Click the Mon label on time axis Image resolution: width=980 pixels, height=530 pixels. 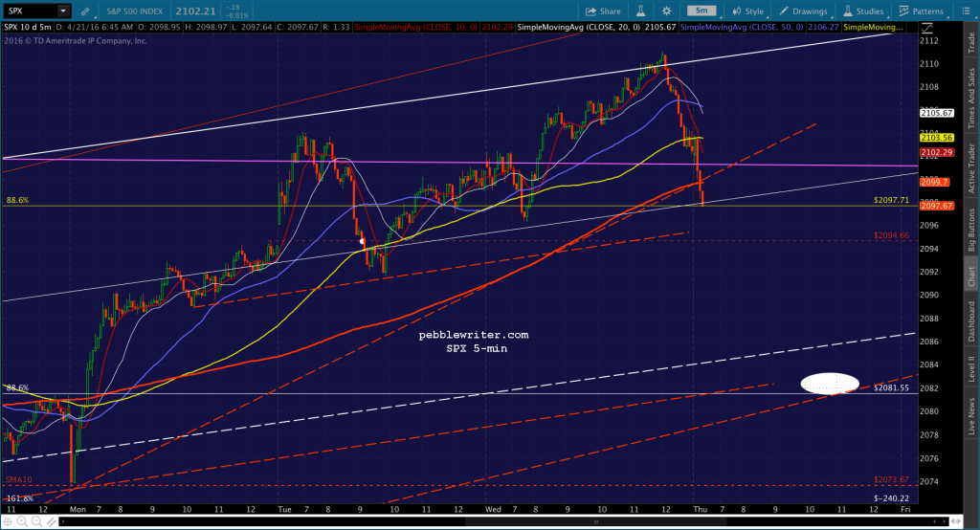78,509
